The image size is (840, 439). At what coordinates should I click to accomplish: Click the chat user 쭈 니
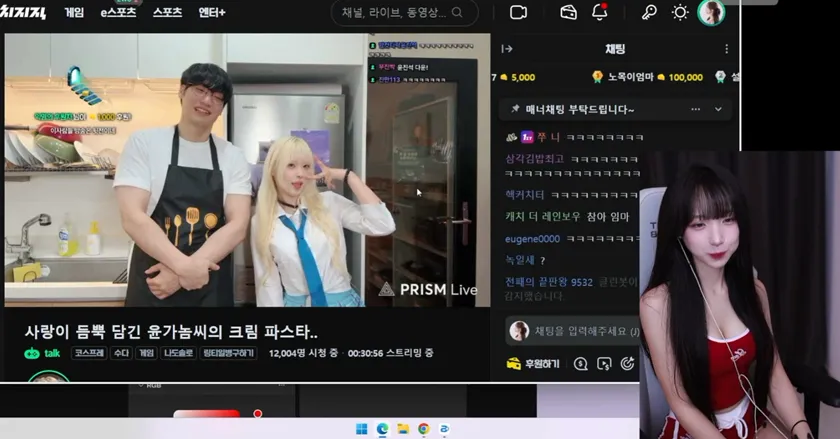[548, 138]
